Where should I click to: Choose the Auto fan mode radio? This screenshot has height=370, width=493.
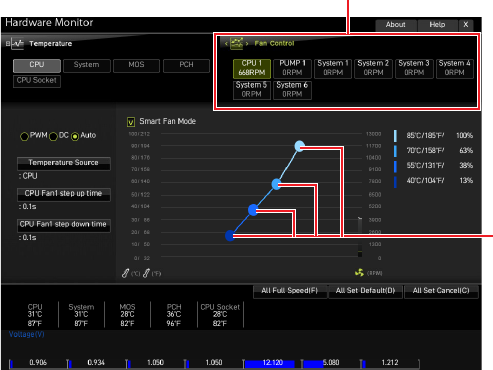(75, 136)
